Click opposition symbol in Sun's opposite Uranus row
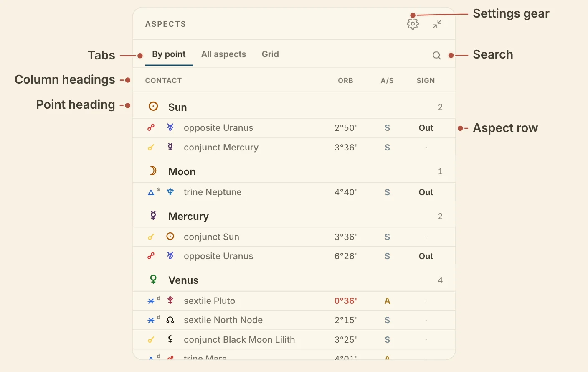 (x=151, y=127)
